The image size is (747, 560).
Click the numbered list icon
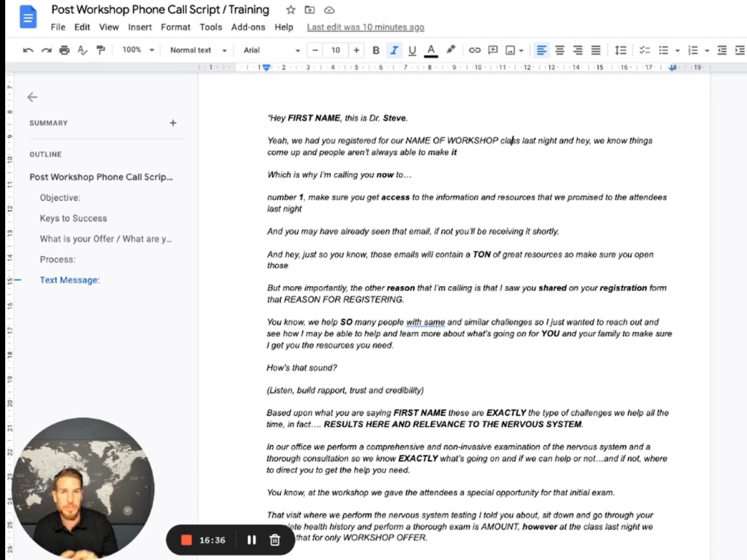tap(693, 50)
